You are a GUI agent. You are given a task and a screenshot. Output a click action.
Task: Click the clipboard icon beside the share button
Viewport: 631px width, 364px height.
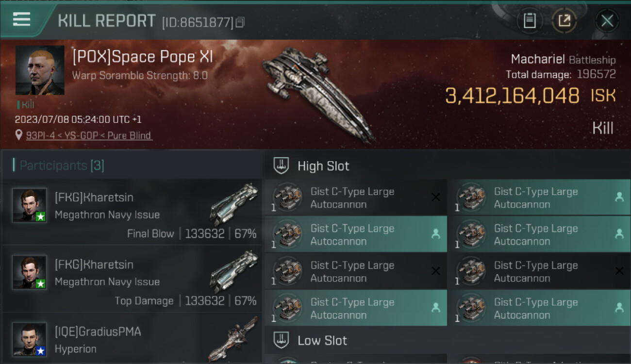point(530,20)
